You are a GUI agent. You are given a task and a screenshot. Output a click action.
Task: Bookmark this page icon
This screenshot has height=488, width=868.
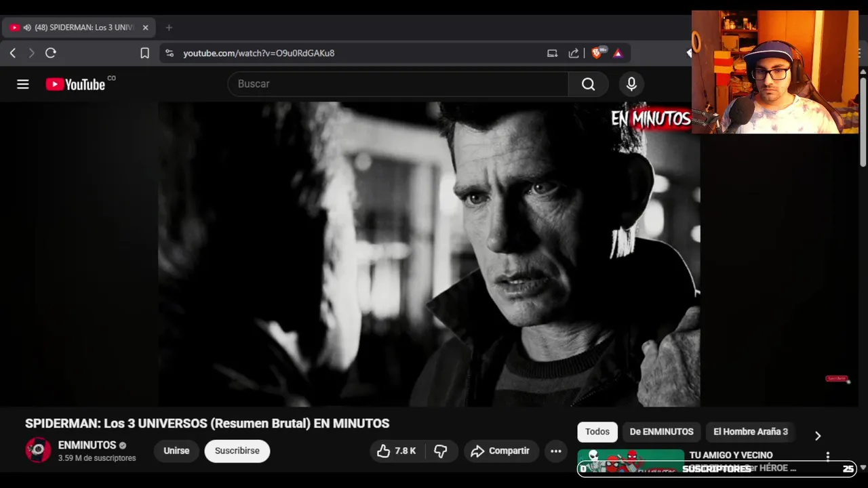coord(144,53)
